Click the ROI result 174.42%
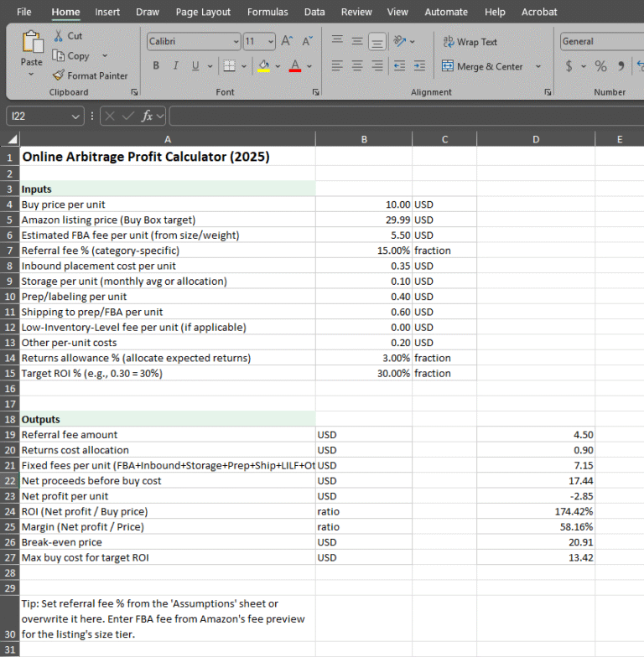Image resolution: width=644 pixels, height=657 pixels. tap(536, 511)
